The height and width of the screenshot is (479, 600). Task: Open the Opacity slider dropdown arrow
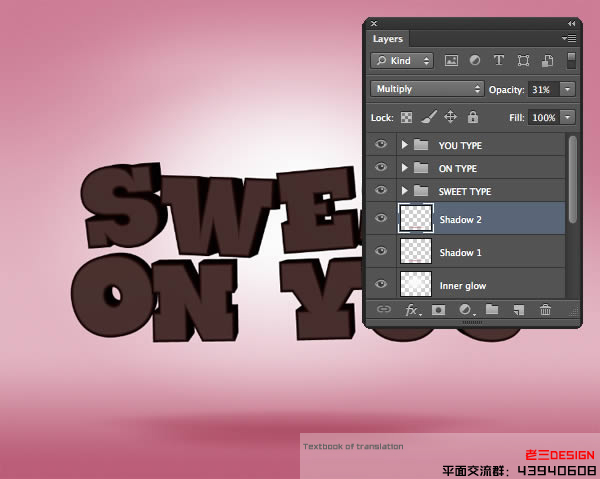(x=568, y=89)
